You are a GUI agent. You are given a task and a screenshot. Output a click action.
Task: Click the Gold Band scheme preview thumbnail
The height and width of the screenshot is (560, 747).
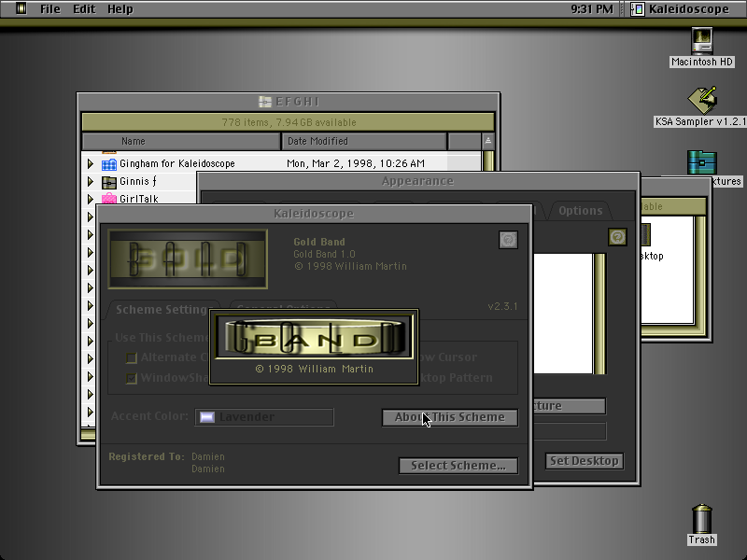188,259
